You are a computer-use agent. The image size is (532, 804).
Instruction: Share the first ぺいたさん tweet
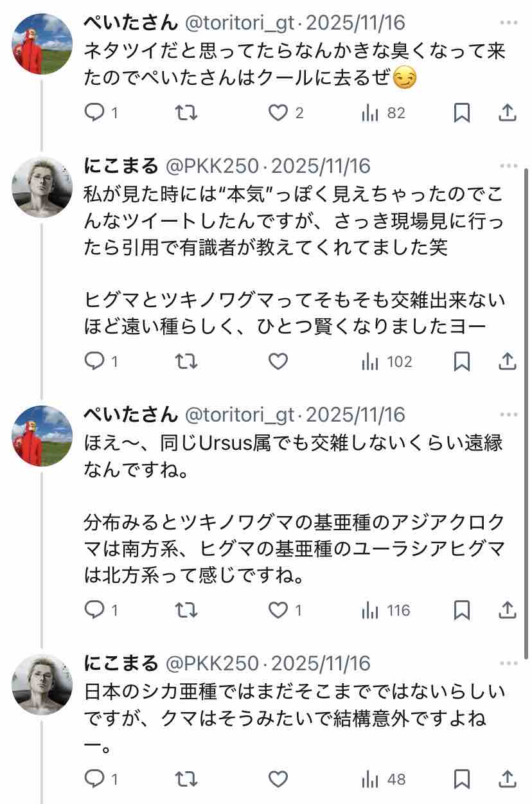coord(508,113)
